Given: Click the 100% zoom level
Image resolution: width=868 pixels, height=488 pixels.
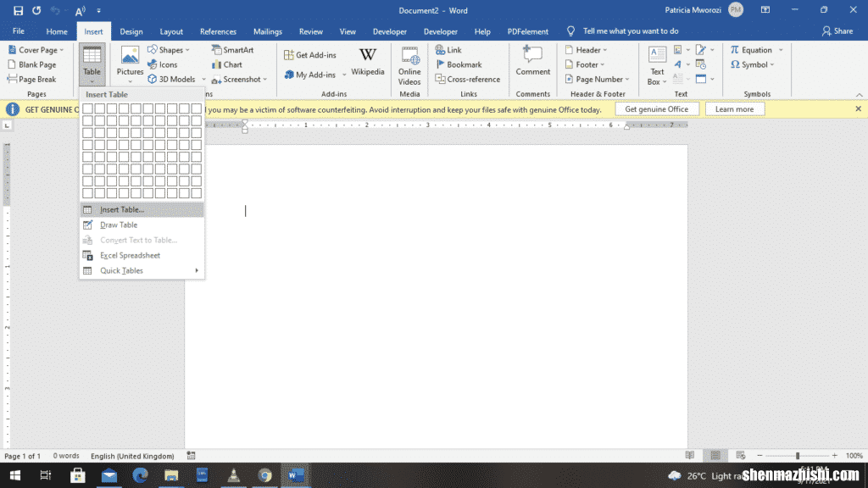Looking at the screenshot, I should point(854,456).
